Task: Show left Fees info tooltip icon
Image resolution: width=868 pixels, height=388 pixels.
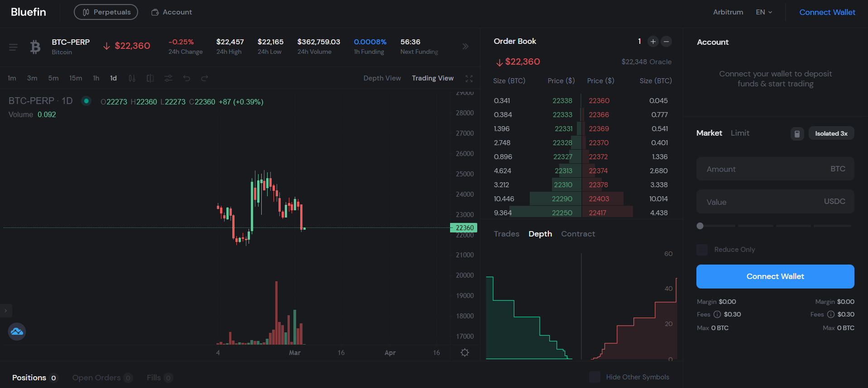Action: pyautogui.click(x=717, y=314)
